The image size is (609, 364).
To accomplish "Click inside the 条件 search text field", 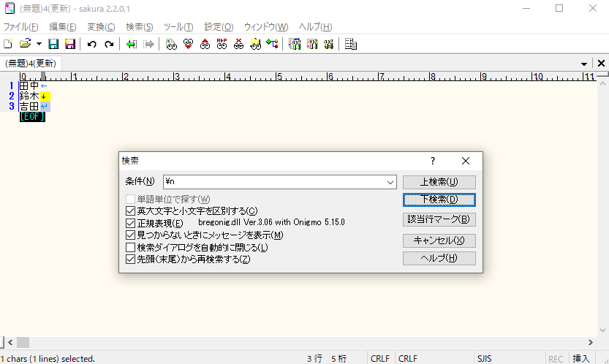I will point(274,182).
